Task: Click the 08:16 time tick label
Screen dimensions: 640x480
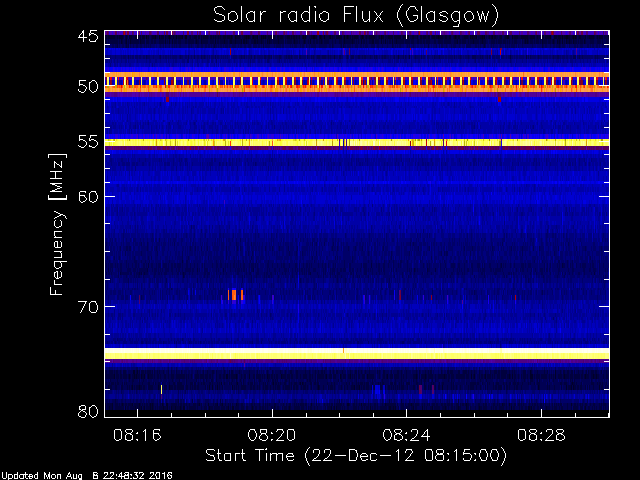Action: 138,435
